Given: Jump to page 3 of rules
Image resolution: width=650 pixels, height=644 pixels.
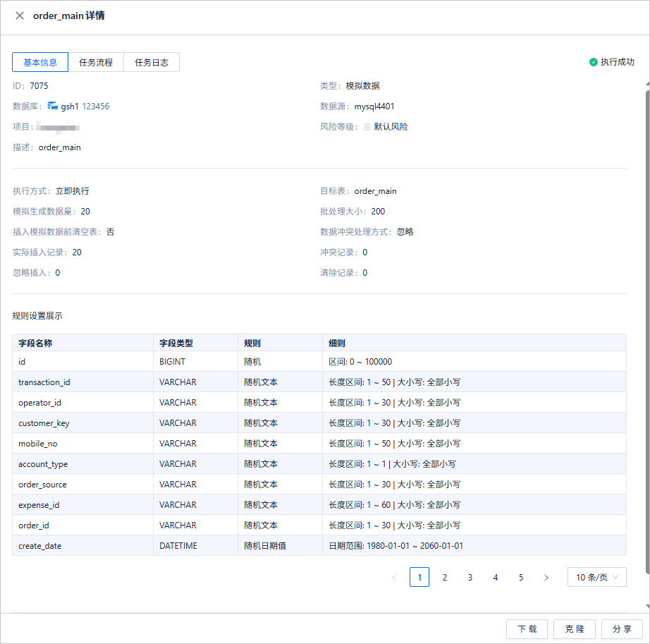Looking at the screenshot, I should pyautogui.click(x=470, y=577).
